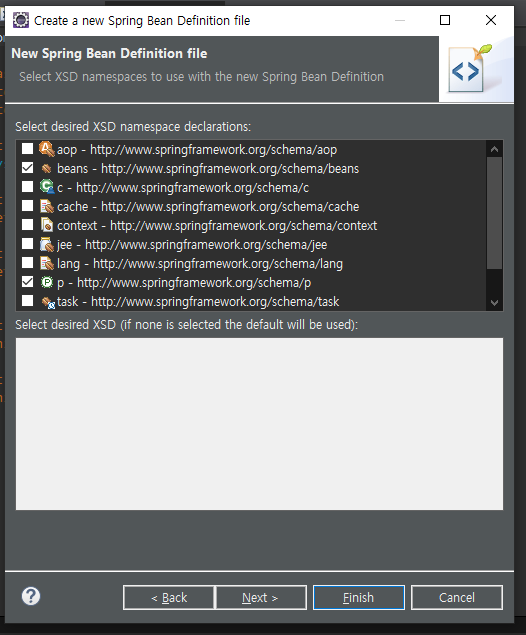Screen dimensions: 526x635
Task: Click the task namespace icon
Action: pyautogui.click(x=48, y=302)
